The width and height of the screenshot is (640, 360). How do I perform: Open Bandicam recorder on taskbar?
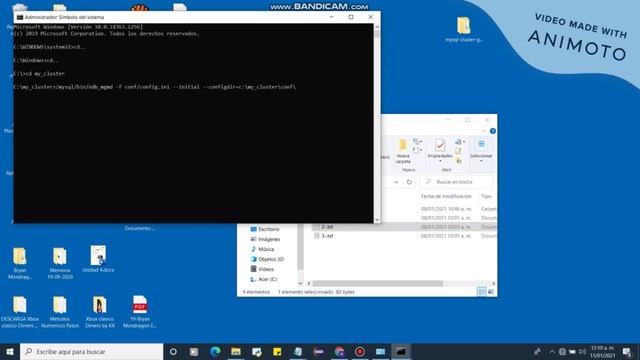point(360,351)
